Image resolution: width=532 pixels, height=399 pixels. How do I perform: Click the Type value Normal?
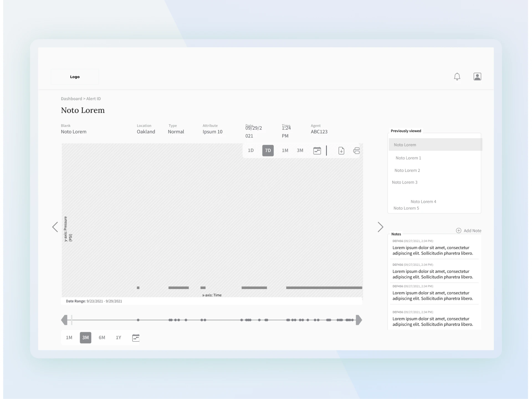(176, 132)
